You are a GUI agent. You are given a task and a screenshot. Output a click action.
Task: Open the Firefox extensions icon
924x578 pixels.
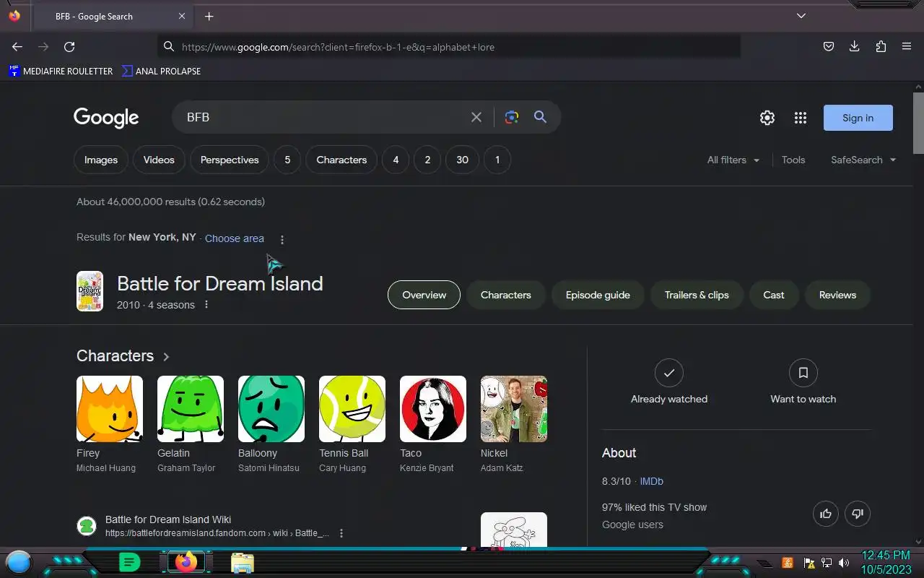pos(881,46)
